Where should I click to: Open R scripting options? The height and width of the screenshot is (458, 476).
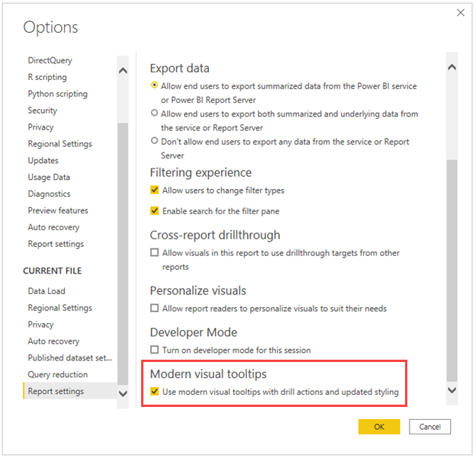(47, 77)
